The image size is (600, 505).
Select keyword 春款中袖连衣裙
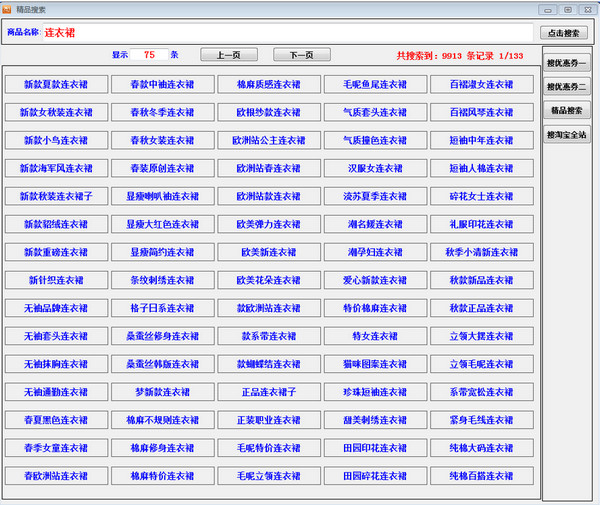coord(162,84)
